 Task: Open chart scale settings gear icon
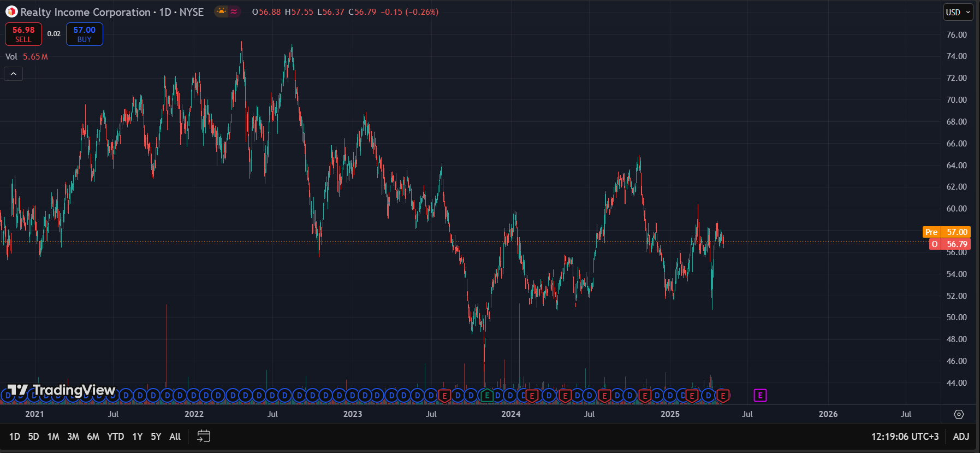tap(959, 414)
